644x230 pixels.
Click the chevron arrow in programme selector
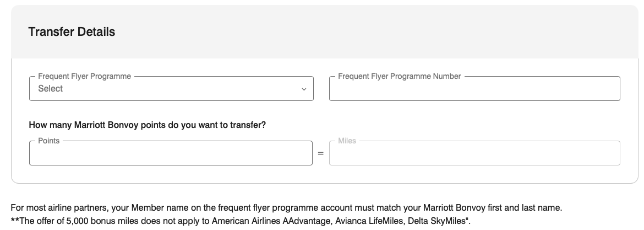click(303, 89)
